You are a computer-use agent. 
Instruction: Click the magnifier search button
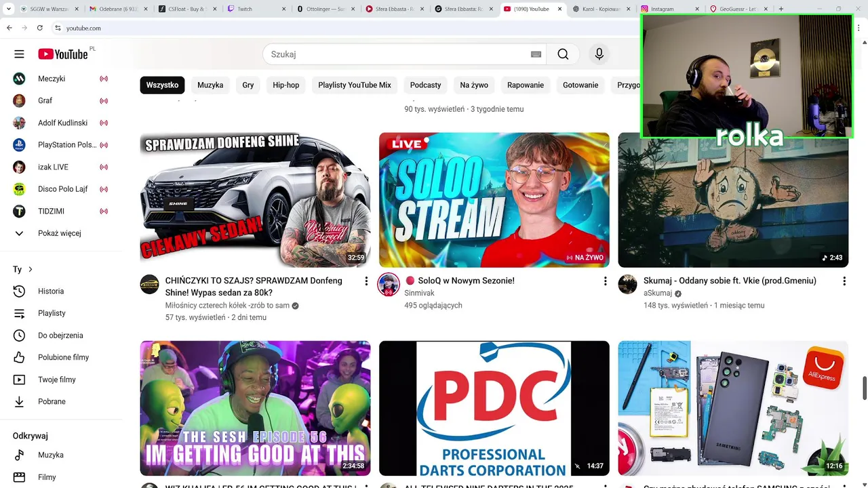click(563, 54)
